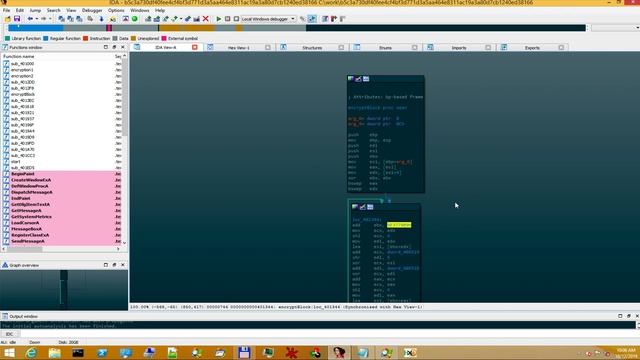This screenshot has height=360, width=640.
Task: Switch to the Imports tab
Action: [x=459, y=47]
